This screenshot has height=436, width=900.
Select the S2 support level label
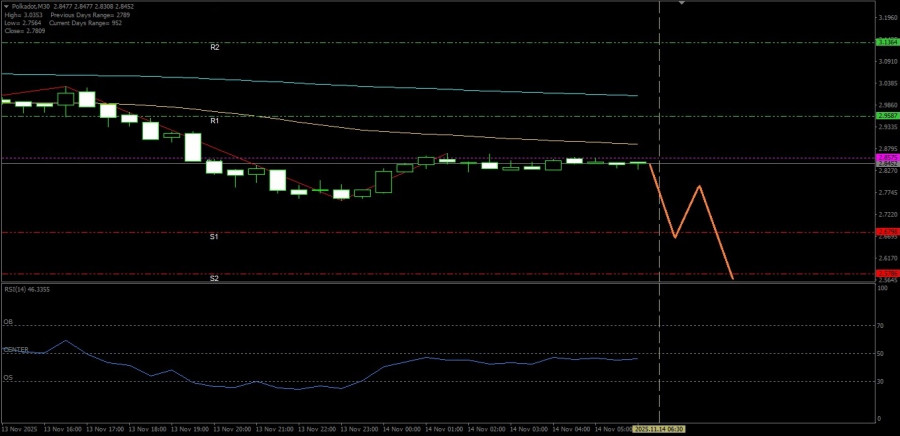point(214,278)
